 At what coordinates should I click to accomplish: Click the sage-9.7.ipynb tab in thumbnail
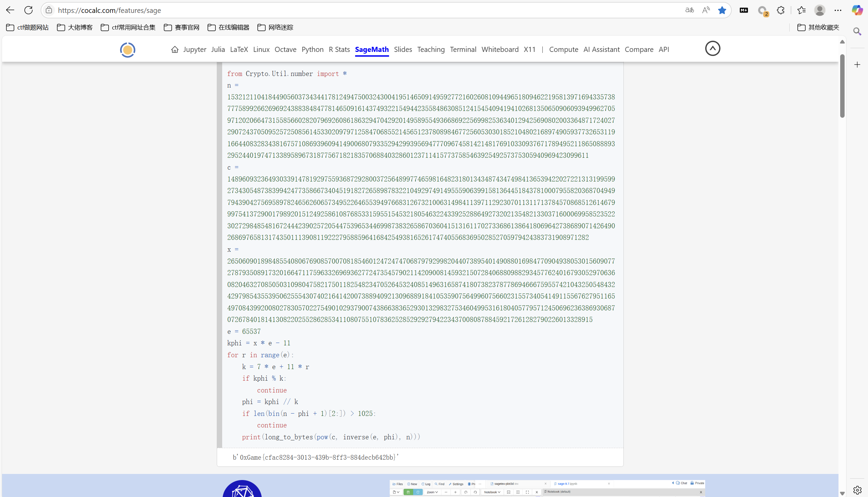tap(568, 484)
